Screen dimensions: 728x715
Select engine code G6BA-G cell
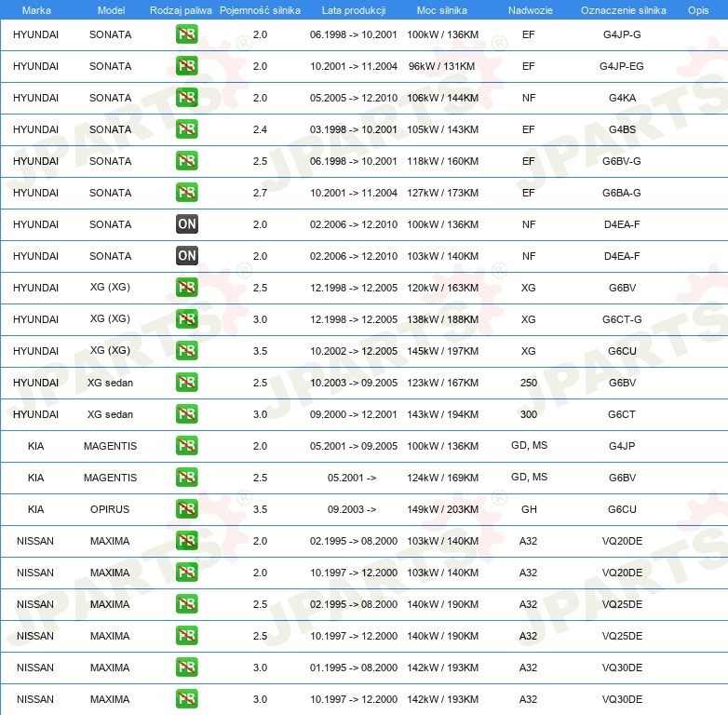pyautogui.click(x=622, y=192)
